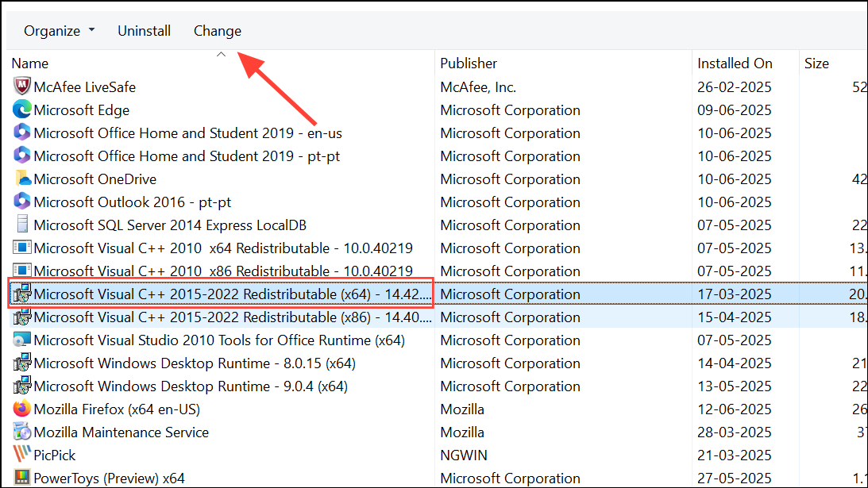Screen dimensions: 868x488
Task: Select Windows Desktop Runtime - 8.0.15 (x64)
Action: point(195,363)
